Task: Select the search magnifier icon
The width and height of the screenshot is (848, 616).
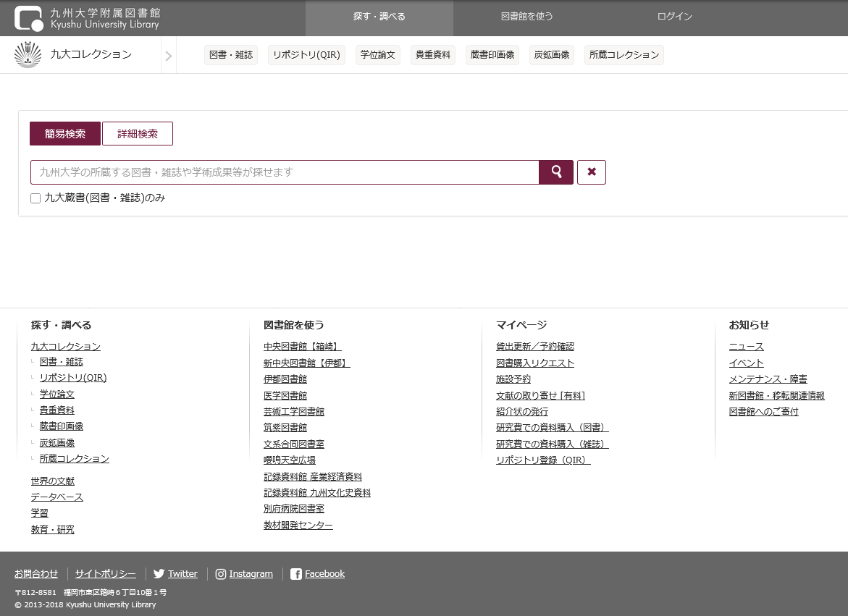Action: [555, 172]
